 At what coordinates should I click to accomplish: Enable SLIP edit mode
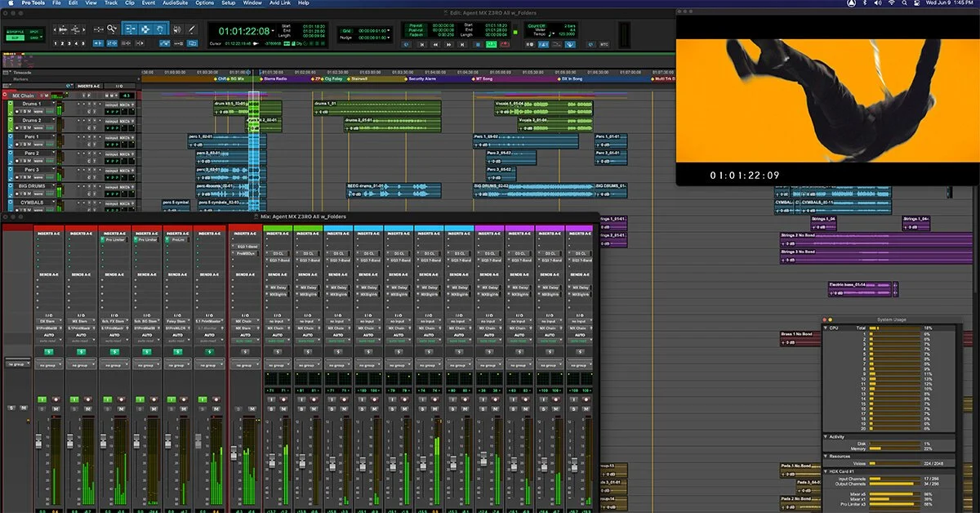(14, 37)
